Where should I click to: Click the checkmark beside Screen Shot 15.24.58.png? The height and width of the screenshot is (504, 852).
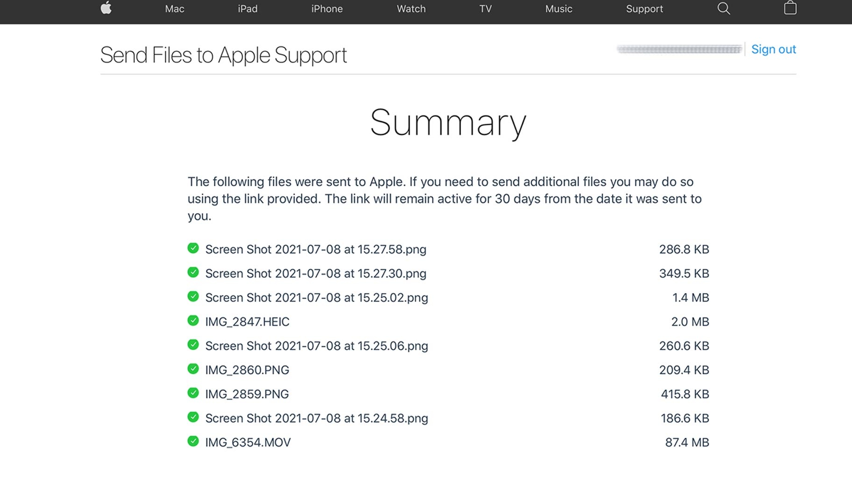[x=193, y=417]
